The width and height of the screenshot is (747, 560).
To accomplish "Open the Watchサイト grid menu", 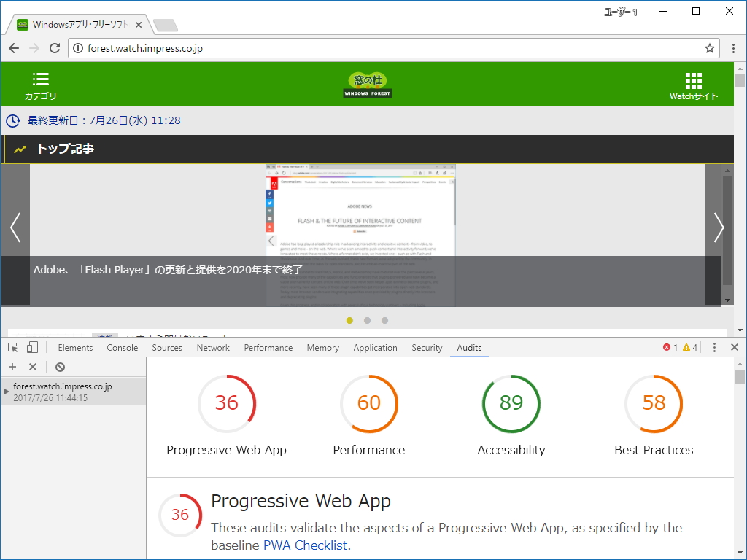I will point(692,83).
